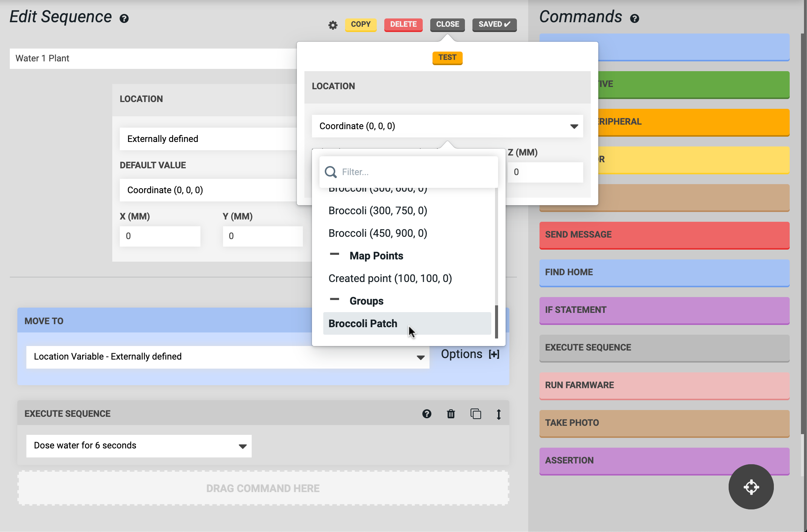Open Edit Sequence help icon
The image size is (807, 532).
coord(124,18)
